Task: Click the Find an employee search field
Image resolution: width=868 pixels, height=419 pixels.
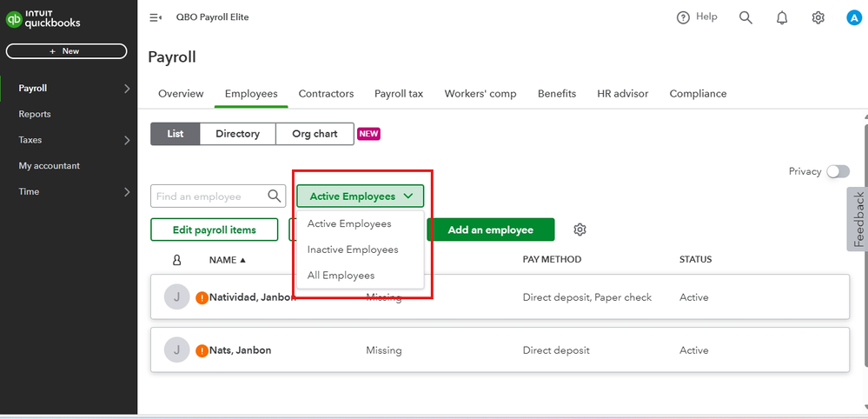Action: click(x=209, y=196)
